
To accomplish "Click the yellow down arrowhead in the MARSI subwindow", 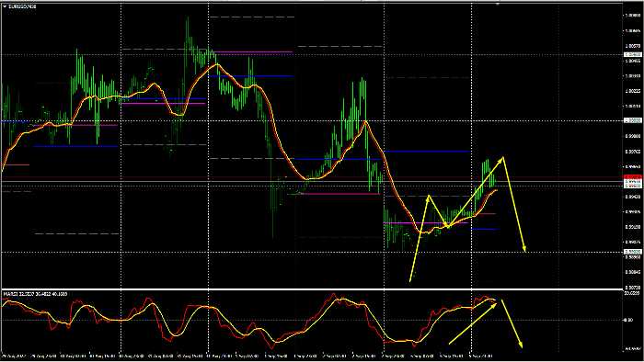I will click(521, 345).
